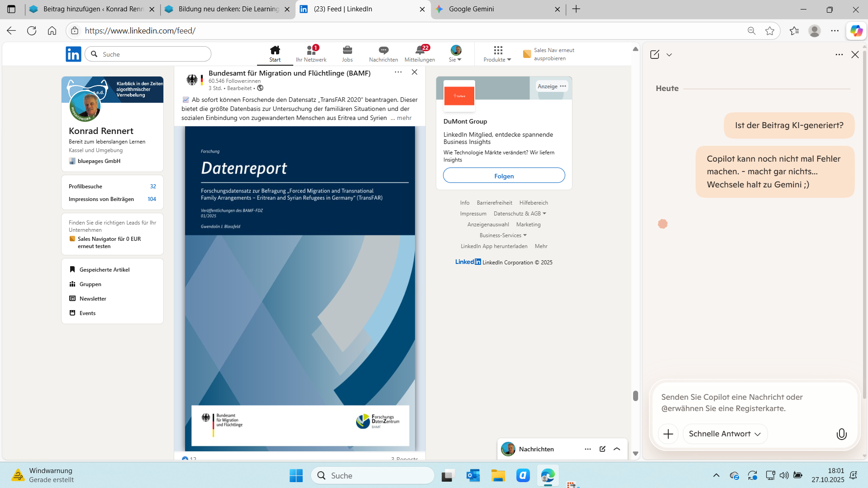
Task: Expand the Produkte apps dropdown
Action: click(x=497, y=53)
